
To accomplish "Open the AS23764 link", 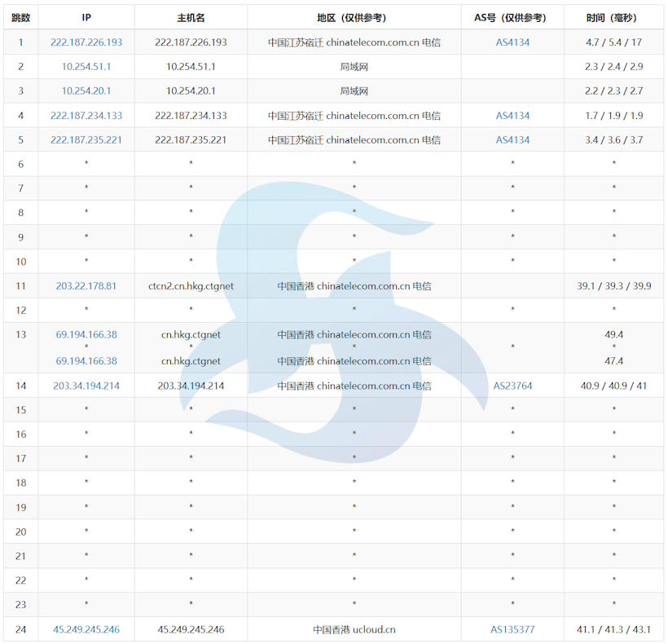I will (512, 385).
